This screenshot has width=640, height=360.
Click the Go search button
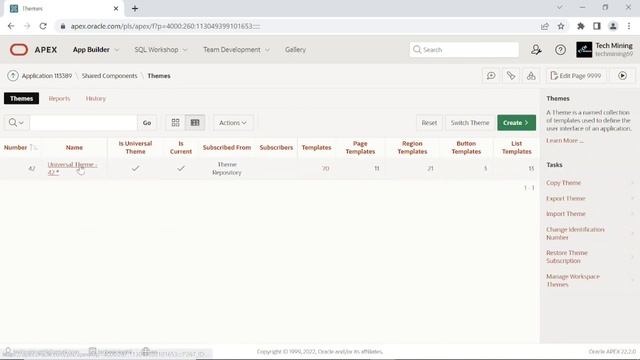pos(147,122)
